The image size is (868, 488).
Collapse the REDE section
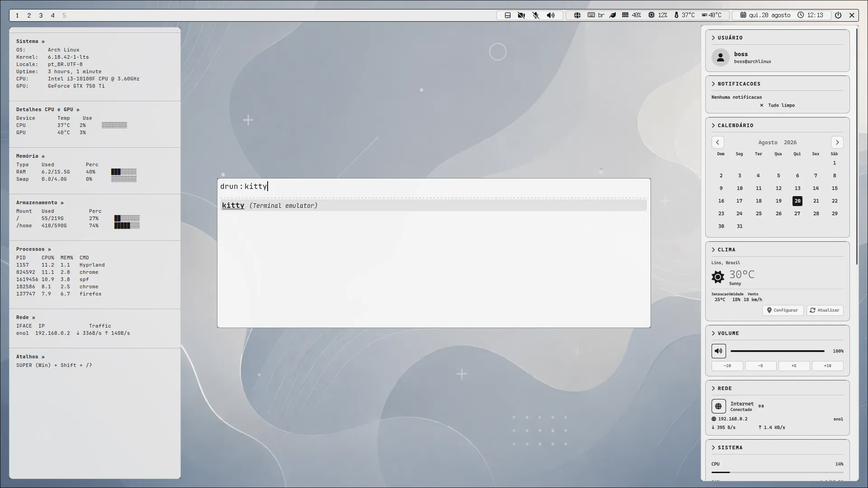point(713,389)
